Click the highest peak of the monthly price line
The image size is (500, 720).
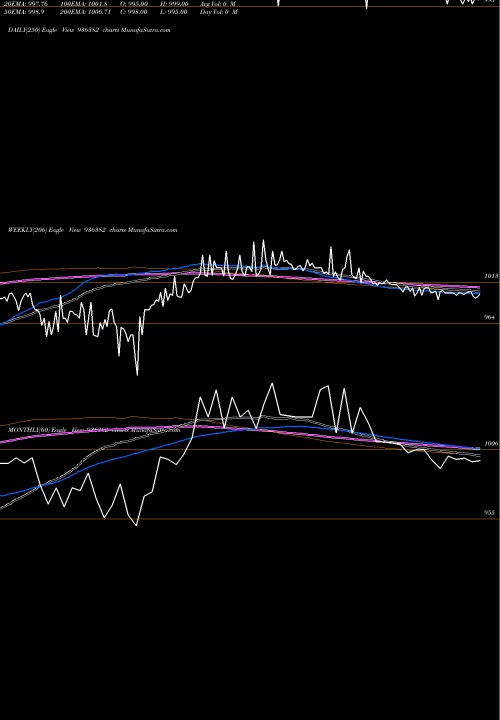[272, 384]
